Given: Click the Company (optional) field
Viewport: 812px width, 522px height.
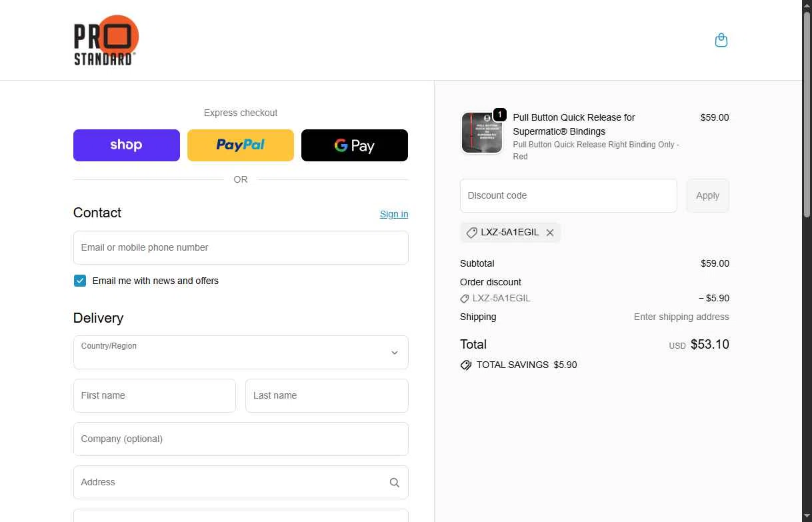Looking at the screenshot, I should coord(241,439).
